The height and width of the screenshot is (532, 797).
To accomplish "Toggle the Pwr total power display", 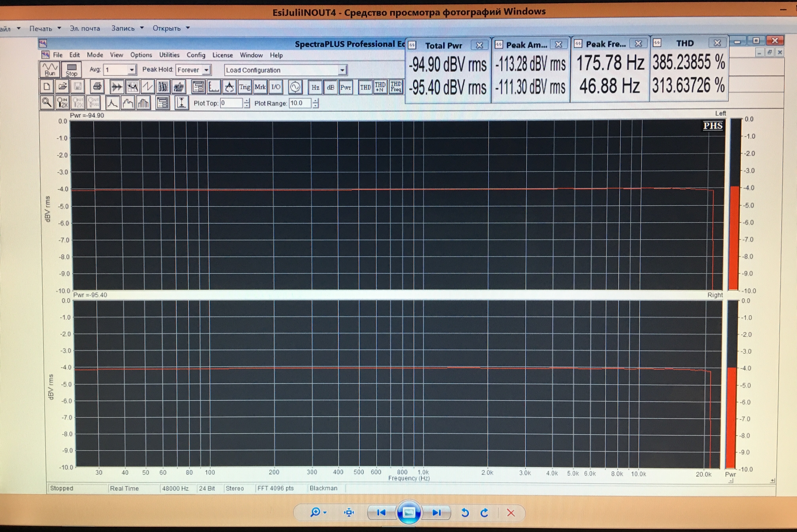I will pos(345,87).
